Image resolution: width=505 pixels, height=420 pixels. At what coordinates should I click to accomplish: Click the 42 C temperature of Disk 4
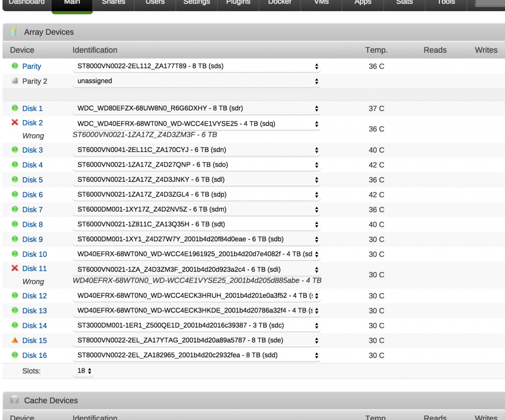click(376, 165)
